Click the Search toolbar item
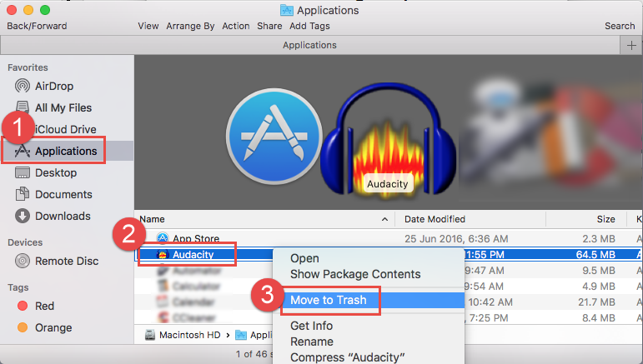The width and height of the screenshot is (643, 364). 620,26
